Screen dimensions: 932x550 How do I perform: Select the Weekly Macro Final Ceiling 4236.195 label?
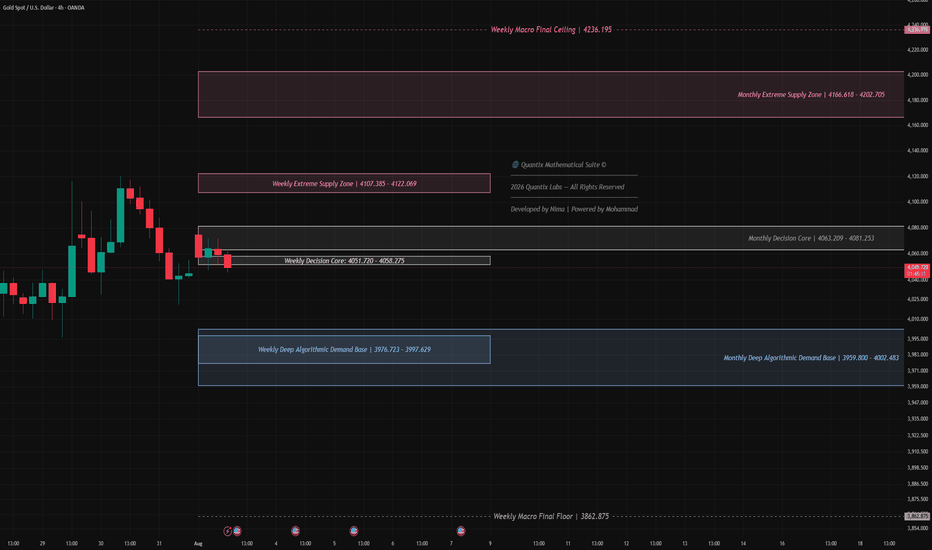click(551, 30)
